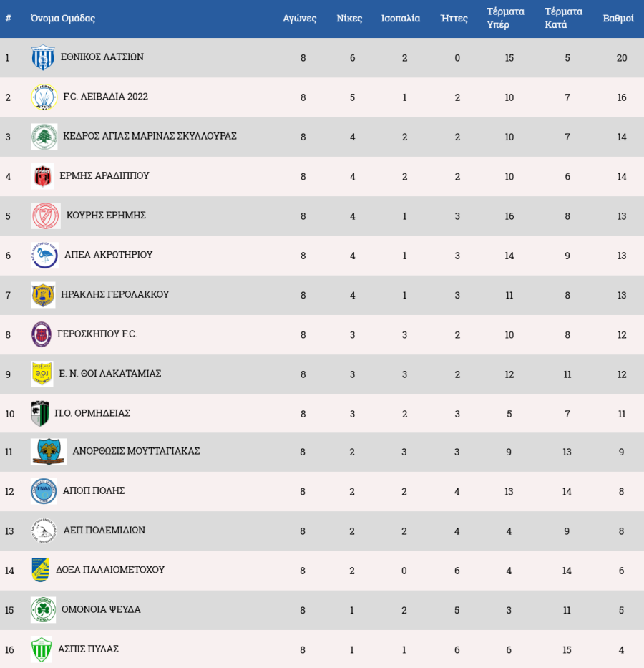The width and height of the screenshot is (644, 668).
Task: Click the ΕΡΜΗΣ ΑΡΑΔΙΠΠΟΥ red shield logo
Action: [x=42, y=176]
